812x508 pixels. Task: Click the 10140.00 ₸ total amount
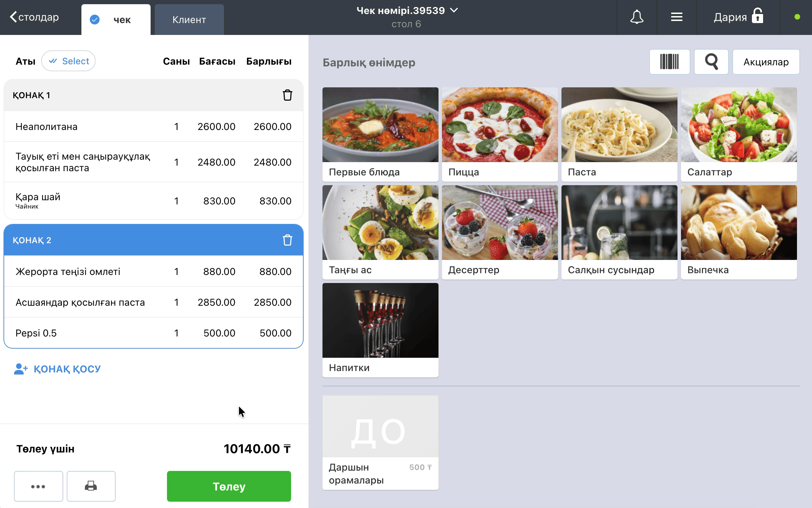coord(257,449)
